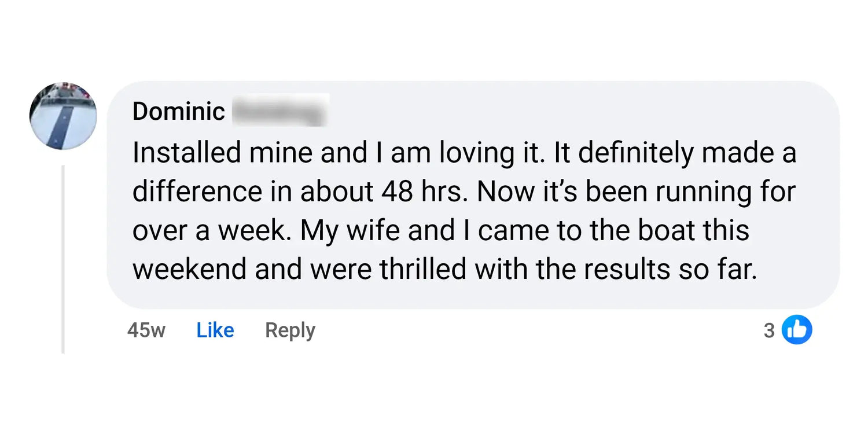The image size is (868, 434).
Task: Click the blue thumbs-up reaction icon
Action: tap(797, 330)
